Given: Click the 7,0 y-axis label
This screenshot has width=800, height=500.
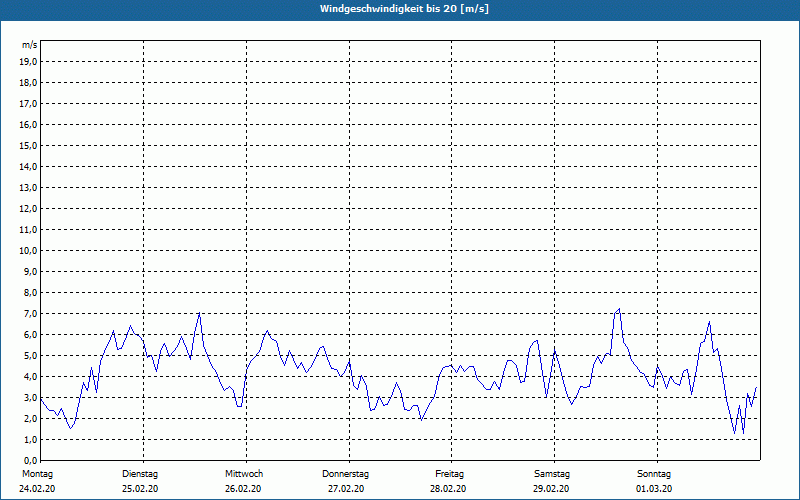Looking at the screenshot, I should tap(30, 313).
